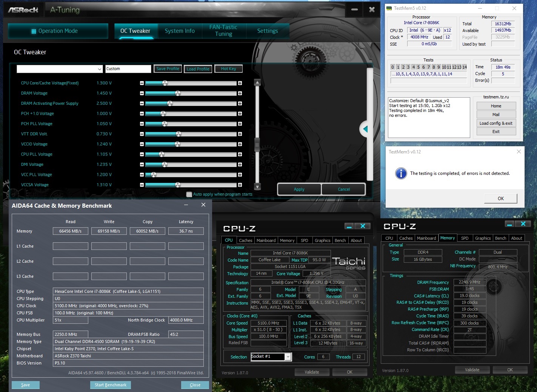Reduce VTT DDR Volt with minus icon
This screenshot has width=537, height=392.
[142, 134]
